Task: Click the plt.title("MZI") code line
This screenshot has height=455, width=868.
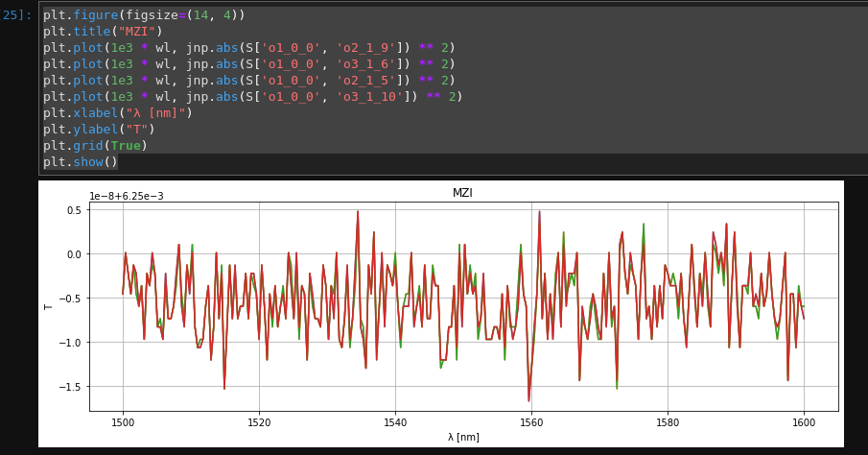Action: point(103,32)
